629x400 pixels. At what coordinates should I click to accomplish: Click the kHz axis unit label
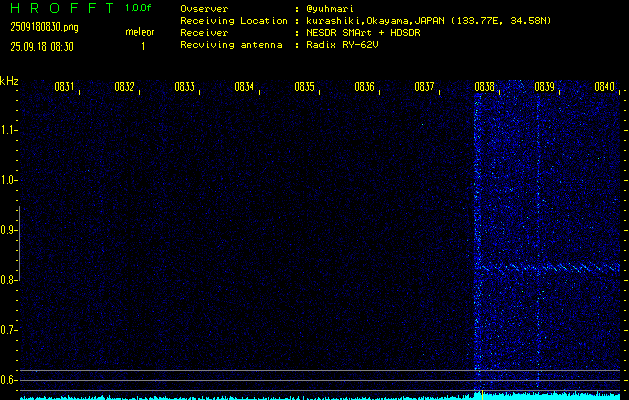(9, 81)
